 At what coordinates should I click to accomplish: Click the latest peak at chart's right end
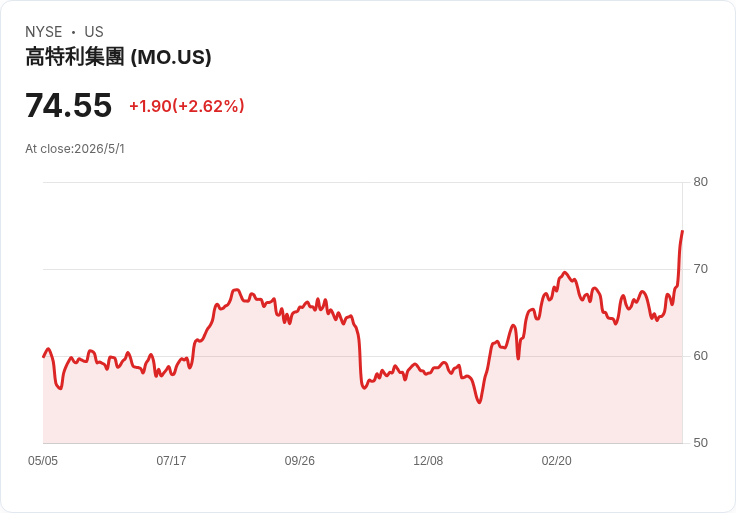682,231
